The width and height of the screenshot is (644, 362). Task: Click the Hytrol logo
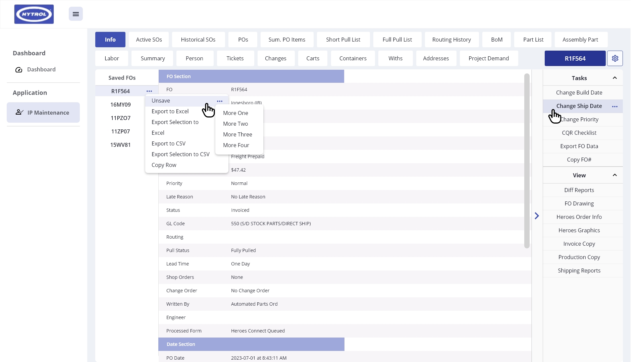pos(34,14)
